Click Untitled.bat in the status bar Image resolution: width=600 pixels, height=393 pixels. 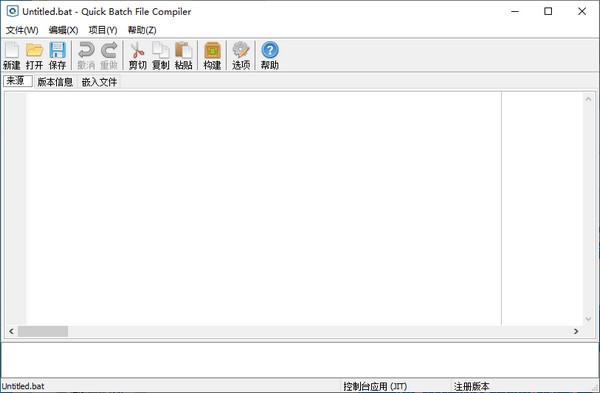click(x=23, y=386)
